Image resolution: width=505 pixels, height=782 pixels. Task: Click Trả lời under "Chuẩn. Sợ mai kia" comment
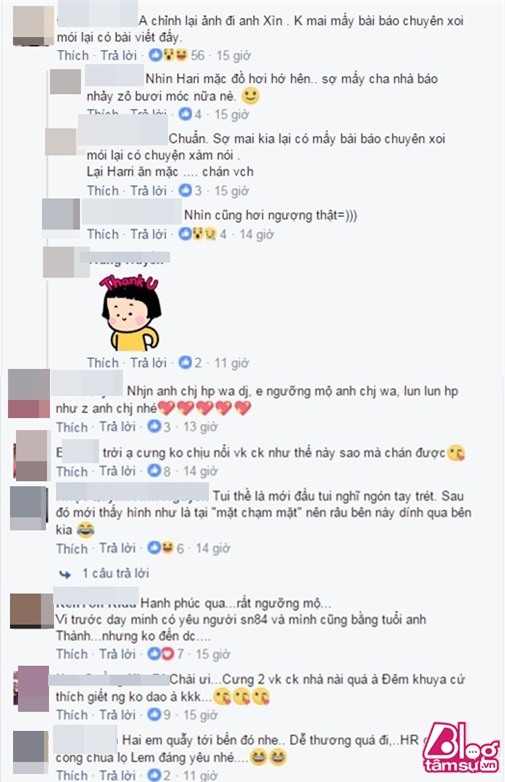coord(148,191)
